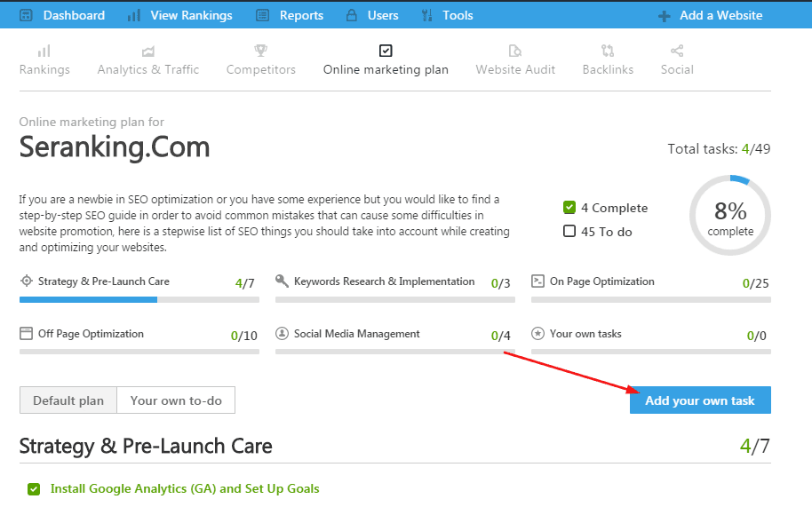Click On Page Optimization category label
Image resolution: width=812 pixels, height=507 pixels.
[x=602, y=281]
